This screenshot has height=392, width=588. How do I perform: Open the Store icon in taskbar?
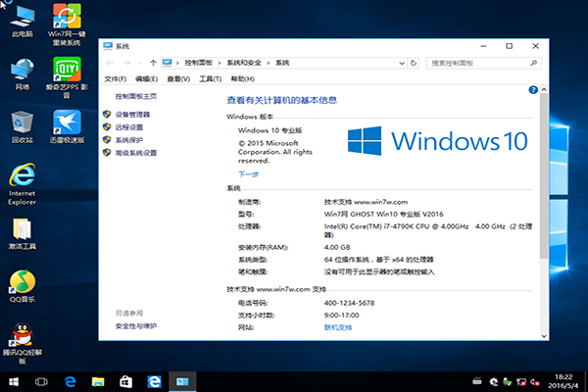point(125,379)
